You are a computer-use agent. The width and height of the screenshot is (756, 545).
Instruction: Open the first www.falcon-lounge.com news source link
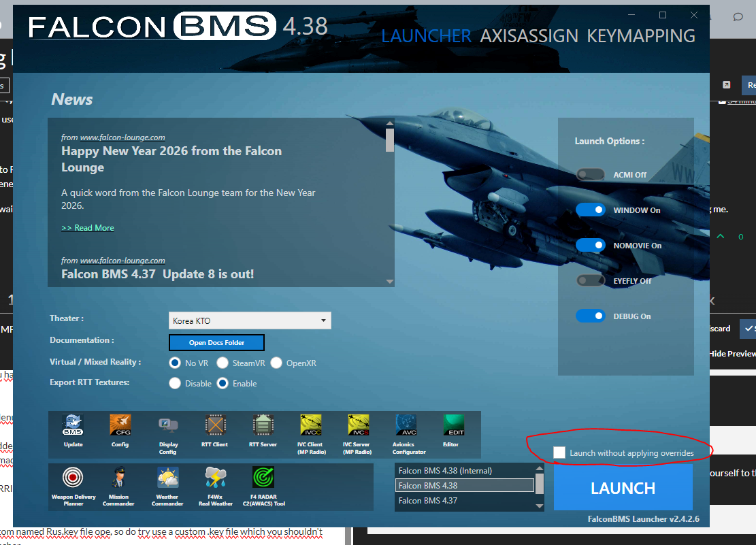tap(122, 137)
